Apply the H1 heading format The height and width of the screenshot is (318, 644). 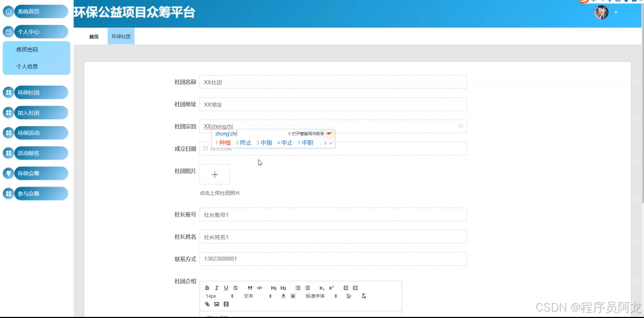click(x=274, y=288)
